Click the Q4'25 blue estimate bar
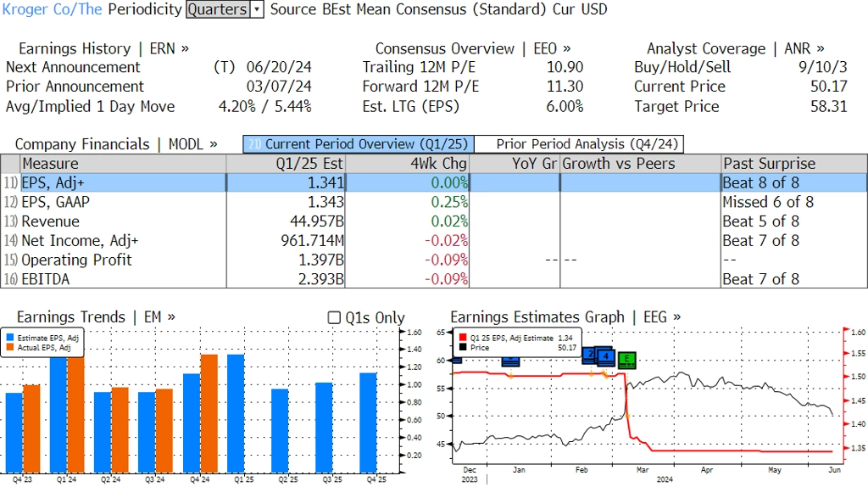 [369, 423]
